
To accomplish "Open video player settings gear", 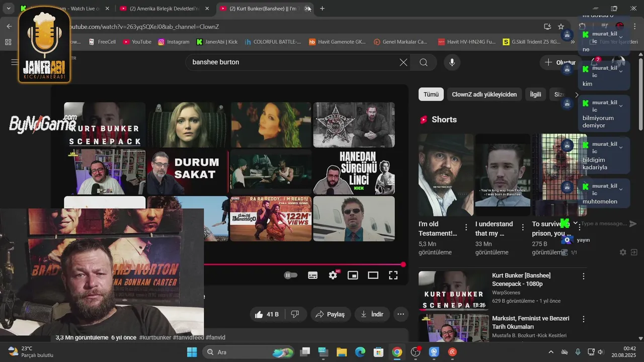I will 333,275.
